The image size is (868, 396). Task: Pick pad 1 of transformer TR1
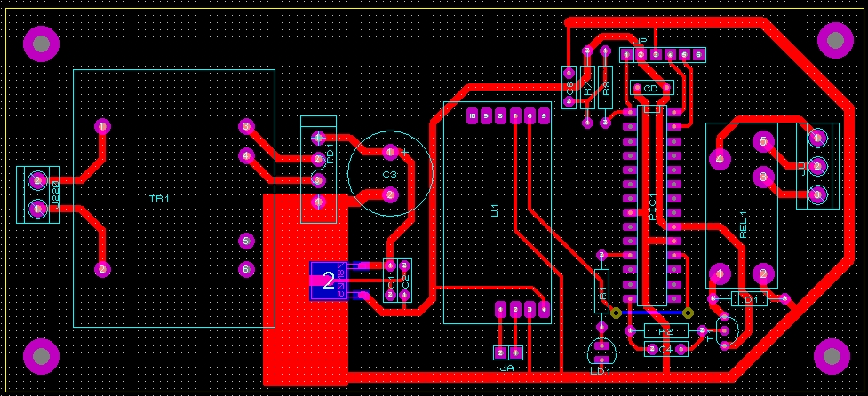(x=102, y=127)
